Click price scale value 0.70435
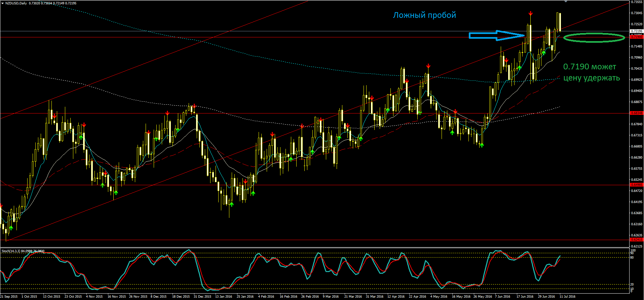The width and height of the screenshot is (644, 300). [637, 69]
